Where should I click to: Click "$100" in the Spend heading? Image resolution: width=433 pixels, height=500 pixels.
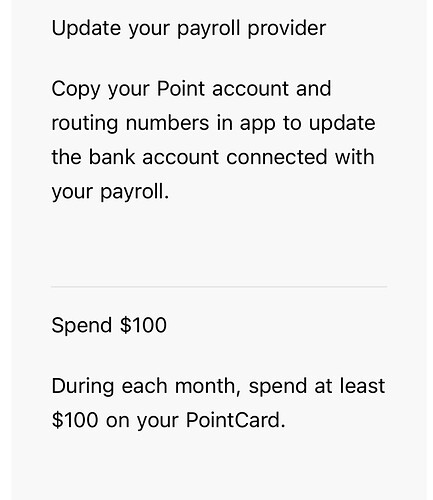click(143, 325)
